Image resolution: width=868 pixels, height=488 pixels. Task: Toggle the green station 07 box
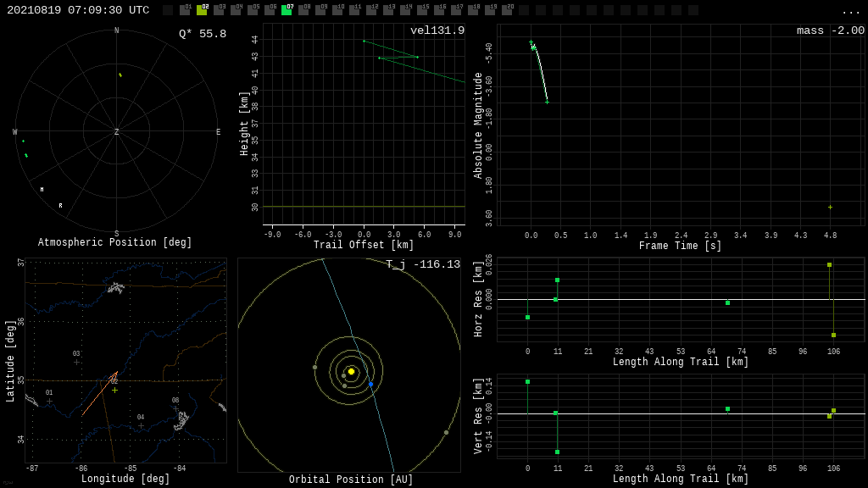tap(287, 10)
